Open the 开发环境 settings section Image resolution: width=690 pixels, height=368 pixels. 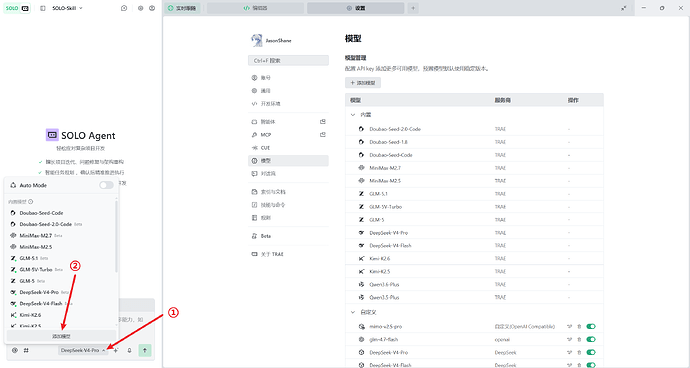(x=288, y=104)
